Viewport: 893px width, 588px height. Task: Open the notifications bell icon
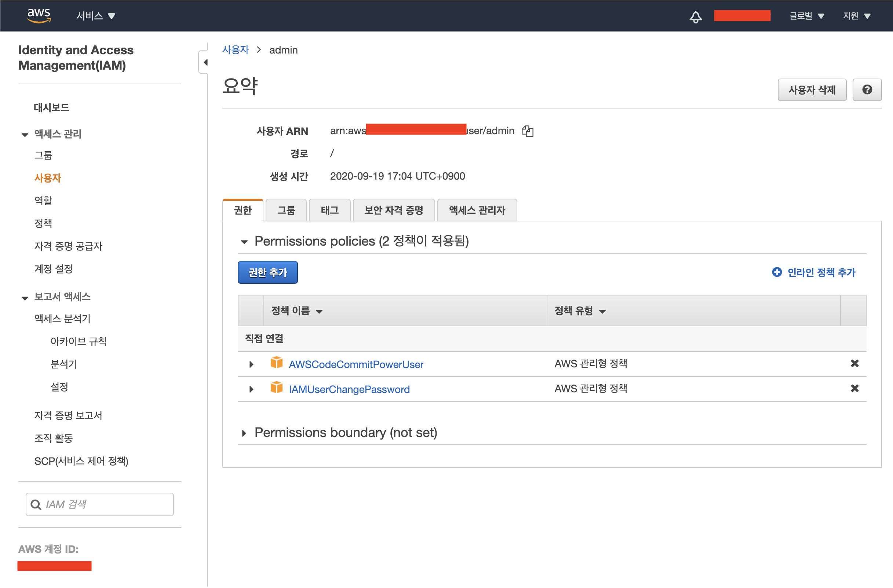(x=695, y=16)
